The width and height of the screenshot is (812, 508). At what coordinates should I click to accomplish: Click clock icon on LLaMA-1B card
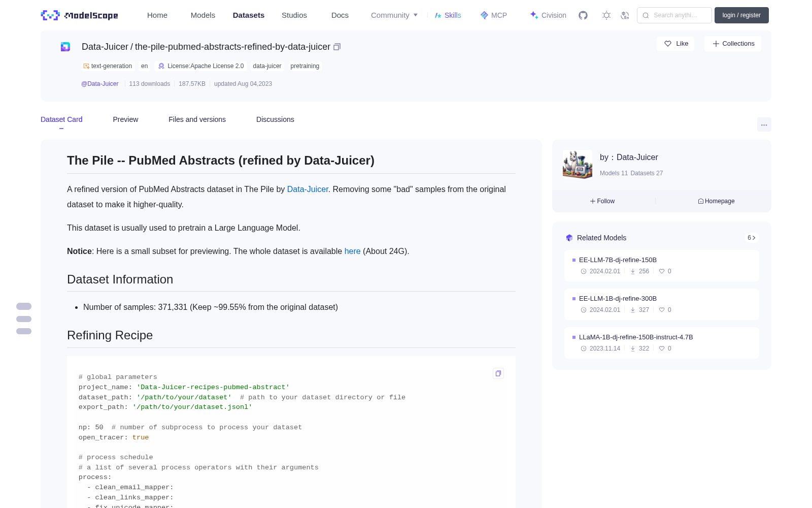coord(584,348)
